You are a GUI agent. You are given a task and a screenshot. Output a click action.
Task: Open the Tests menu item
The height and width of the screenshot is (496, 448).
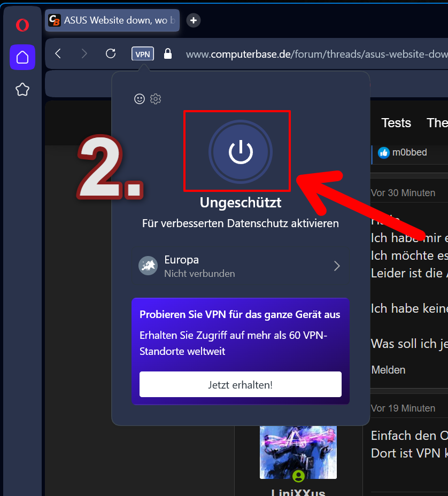(396, 123)
